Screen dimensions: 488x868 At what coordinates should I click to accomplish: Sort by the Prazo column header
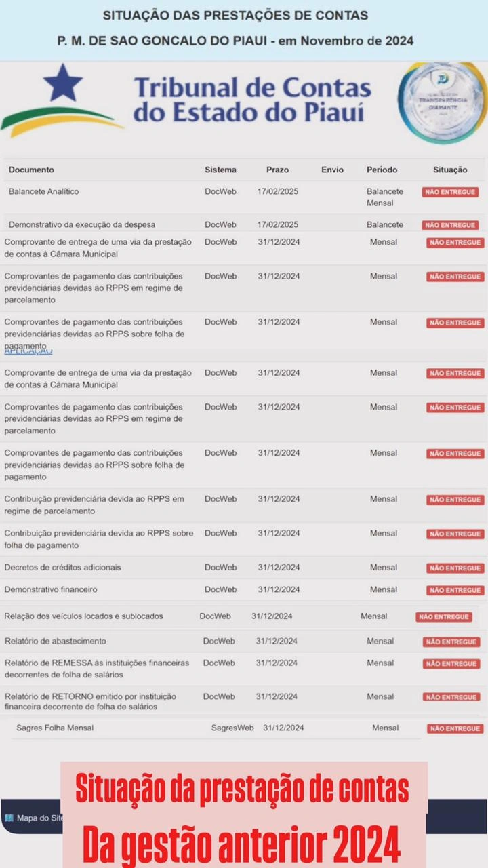(277, 170)
